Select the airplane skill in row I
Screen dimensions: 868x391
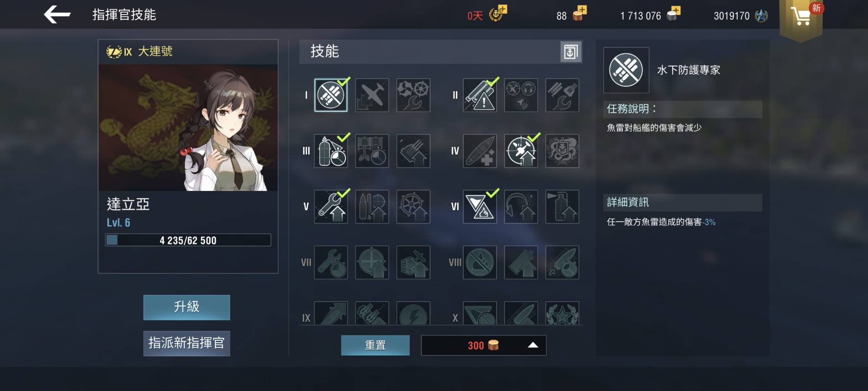click(x=372, y=95)
